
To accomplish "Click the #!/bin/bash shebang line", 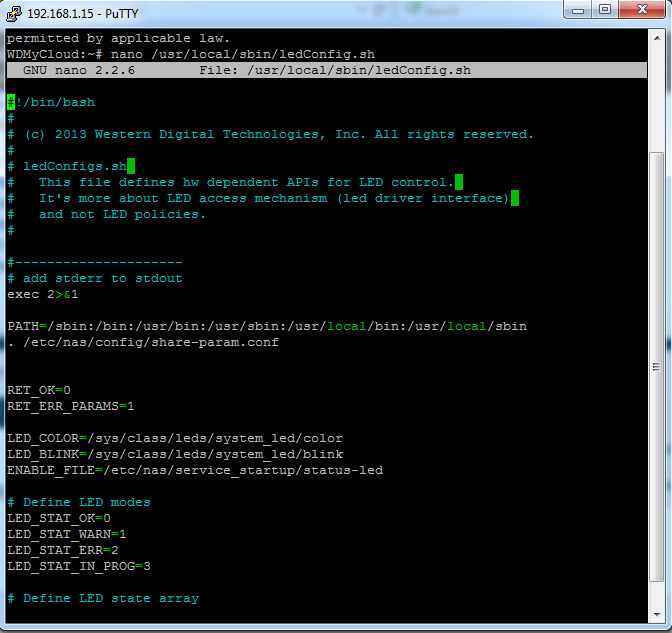I will (x=51, y=102).
